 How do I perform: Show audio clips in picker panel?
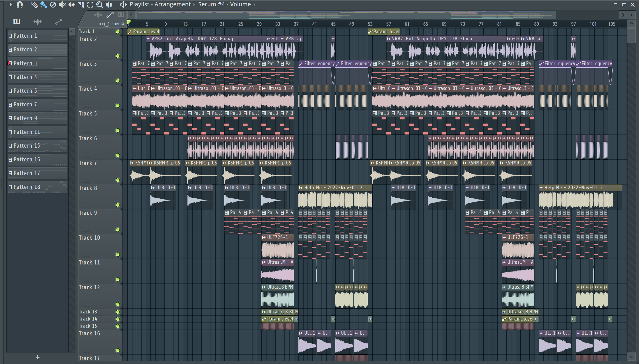(x=37, y=22)
